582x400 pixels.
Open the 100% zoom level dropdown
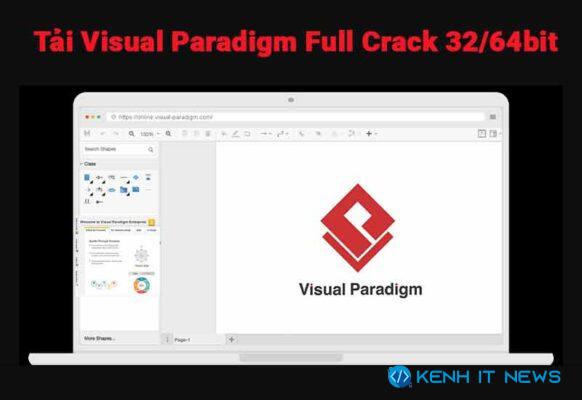(150, 134)
